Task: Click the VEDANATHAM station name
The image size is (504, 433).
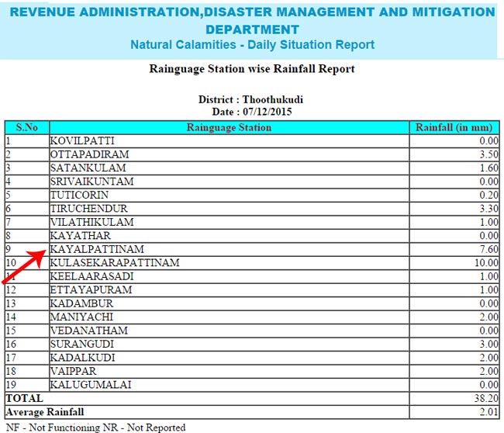Action: [89, 331]
